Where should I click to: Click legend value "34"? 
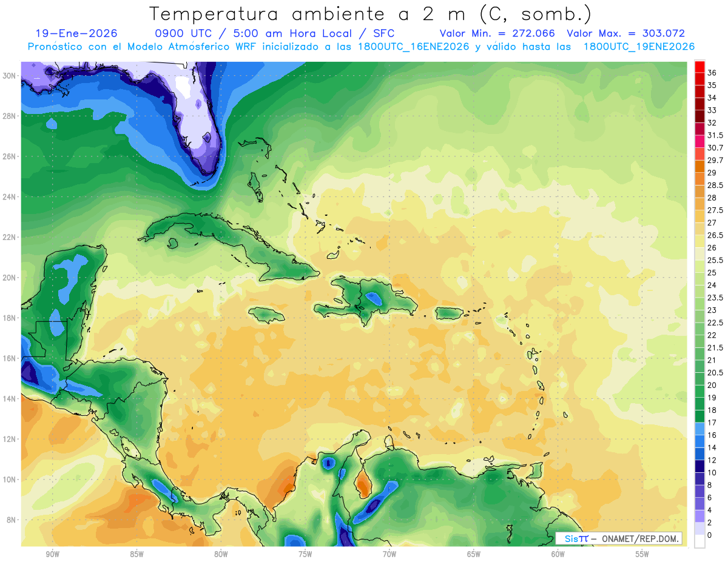coord(712,98)
